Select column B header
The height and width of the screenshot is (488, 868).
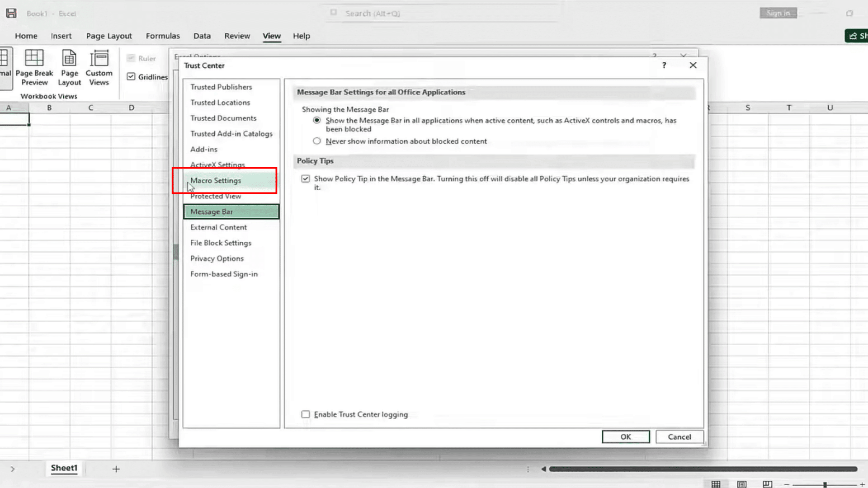tap(49, 108)
